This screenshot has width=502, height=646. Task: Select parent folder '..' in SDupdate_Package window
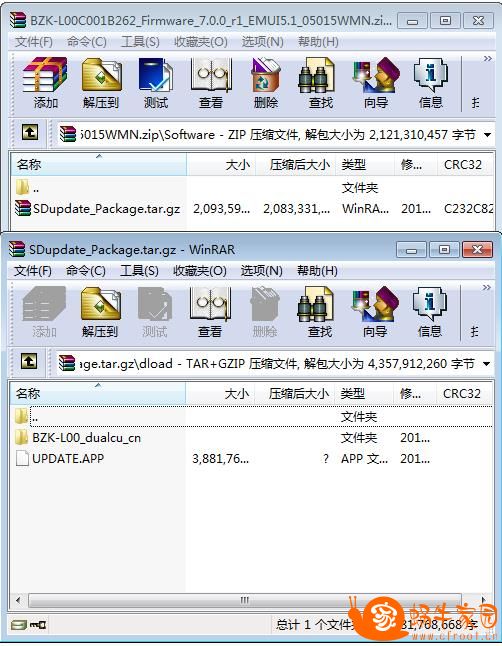click(x=251, y=417)
